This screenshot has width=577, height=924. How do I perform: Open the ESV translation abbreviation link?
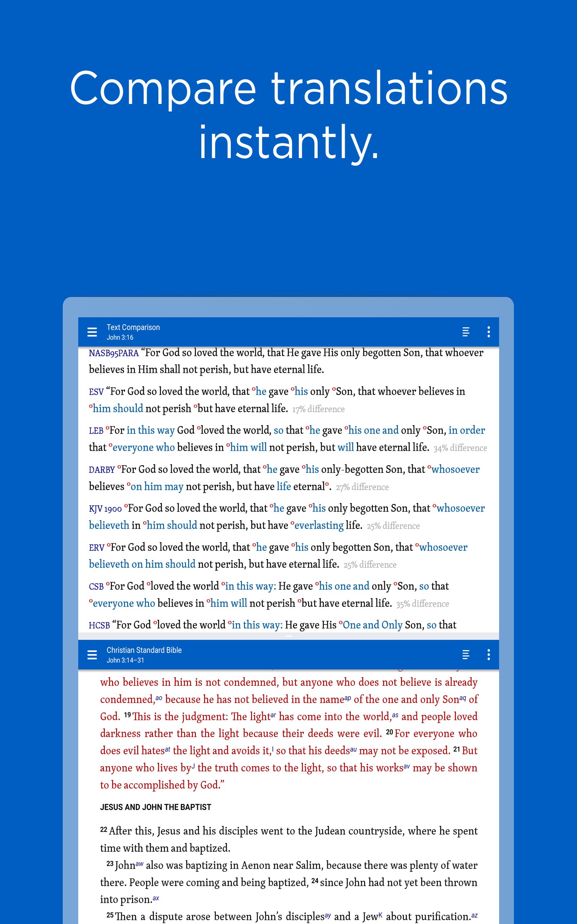pyautogui.click(x=96, y=391)
